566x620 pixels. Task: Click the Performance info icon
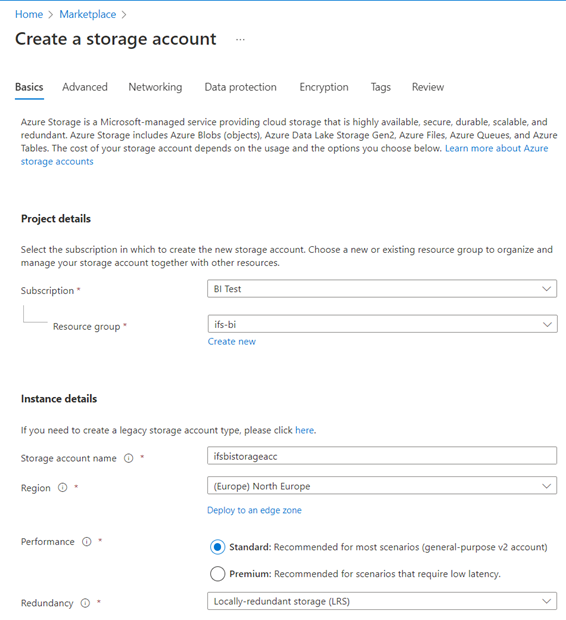tap(87, 542)
